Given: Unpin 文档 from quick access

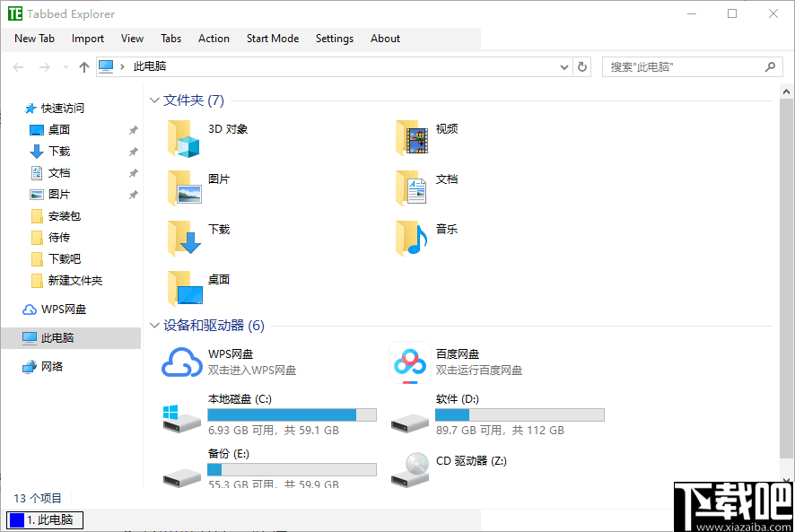Looking at the screenshot, I should tap(133, 172).
